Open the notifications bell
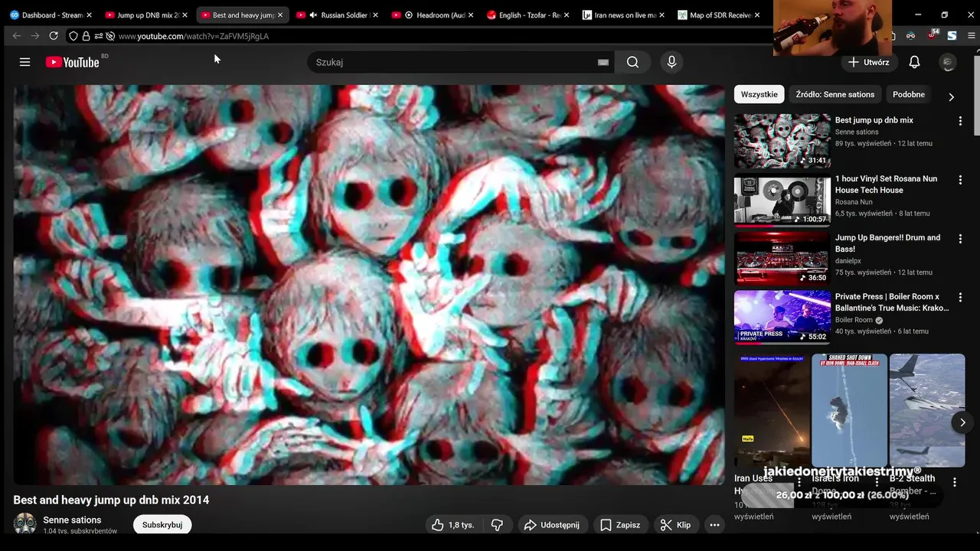The width and height of the screenshot is (980, 551). click(x=914, y=62)
